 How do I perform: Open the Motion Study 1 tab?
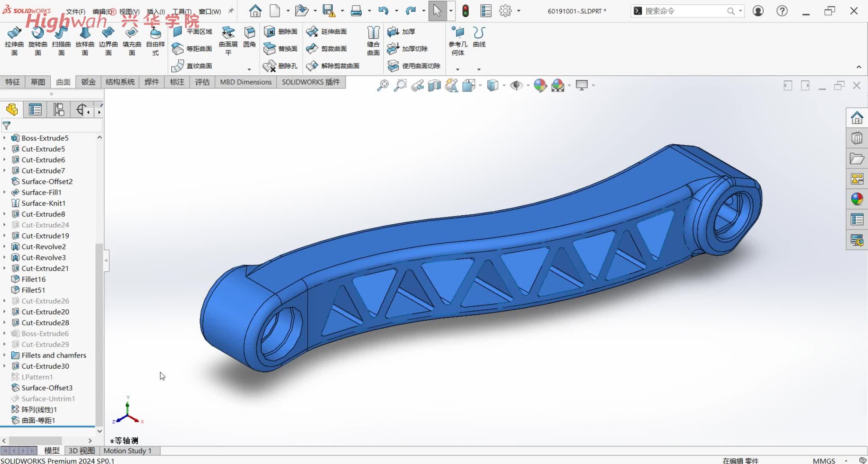click(x=127, y=451)
